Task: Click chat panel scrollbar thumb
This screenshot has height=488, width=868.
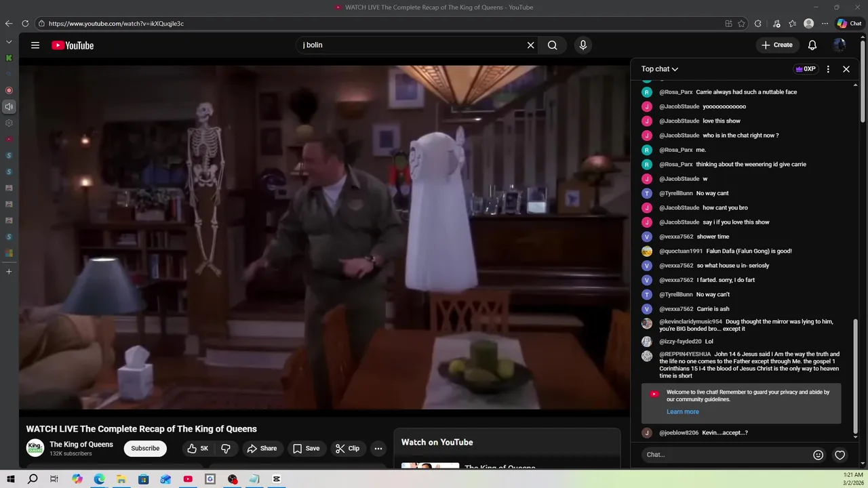Action: point(856,376)
